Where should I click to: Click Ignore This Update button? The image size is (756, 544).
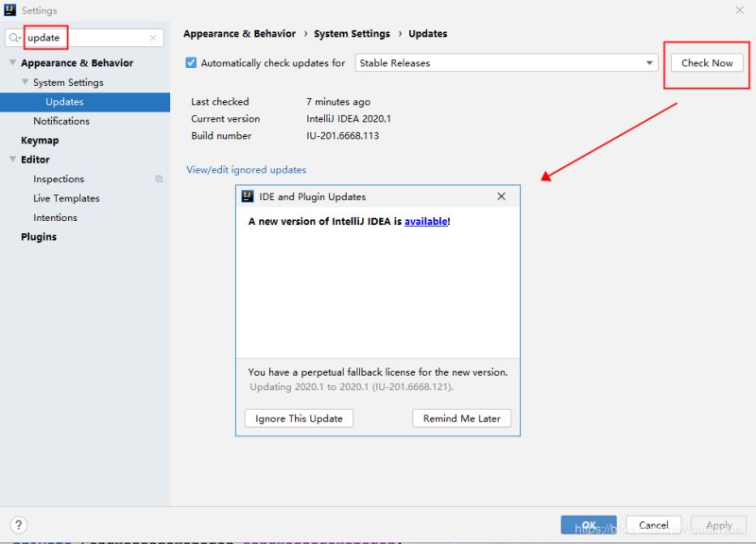click(299, 418)
